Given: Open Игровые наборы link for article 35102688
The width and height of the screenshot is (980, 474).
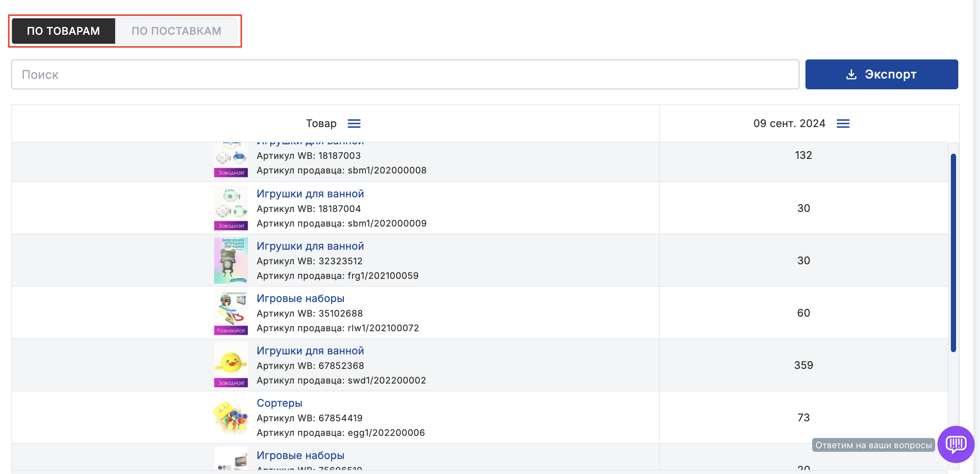Looking at the screenshot, I should tap(300, 298).
